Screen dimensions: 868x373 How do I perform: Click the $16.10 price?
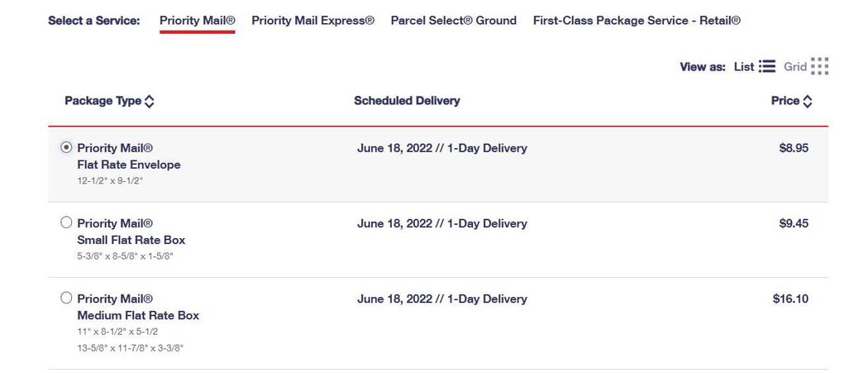coord(790,299)
